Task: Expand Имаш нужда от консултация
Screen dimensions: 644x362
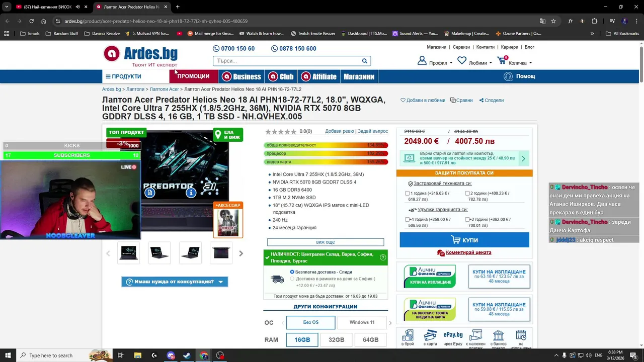Action: (x=175, y=282)
